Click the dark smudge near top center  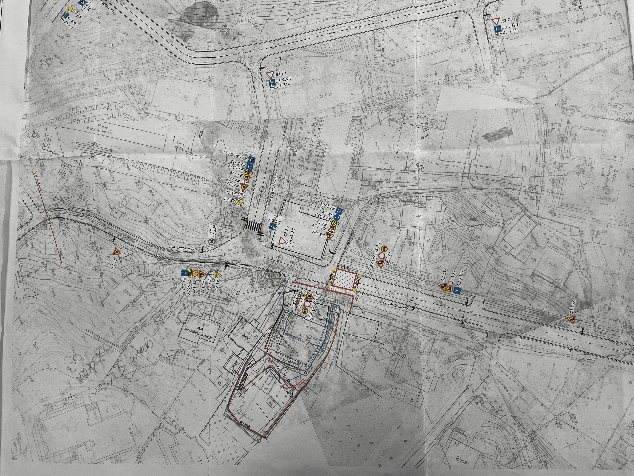click(205, 15)
